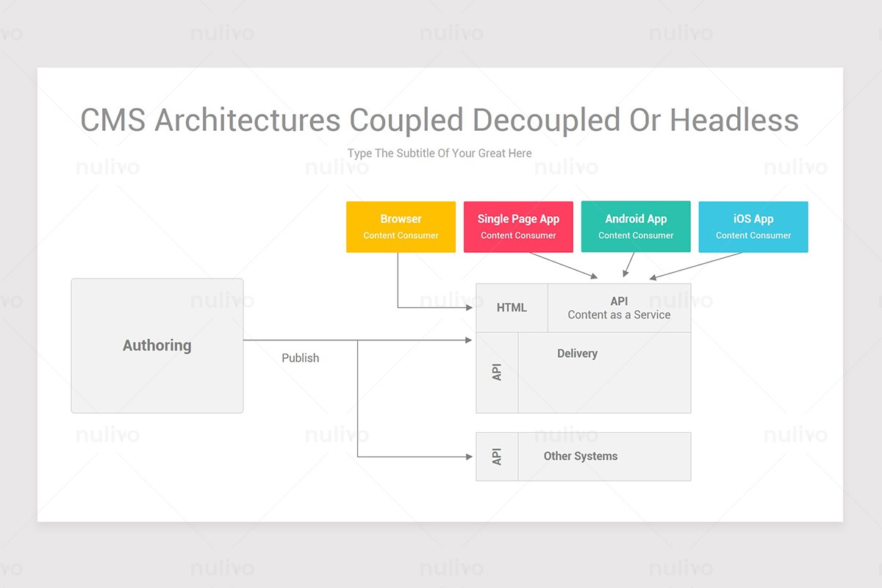Click the Content Consumer text under Browser

click(x=401, y=236)
